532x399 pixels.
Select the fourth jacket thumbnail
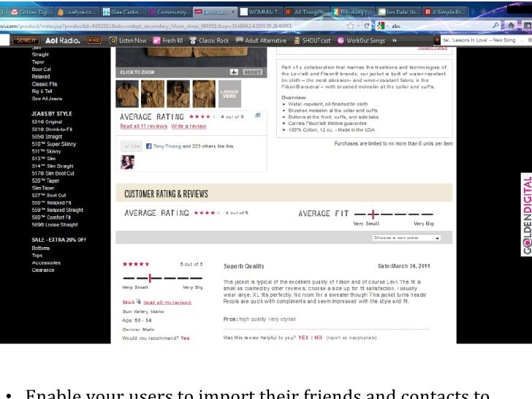point(204,94)
